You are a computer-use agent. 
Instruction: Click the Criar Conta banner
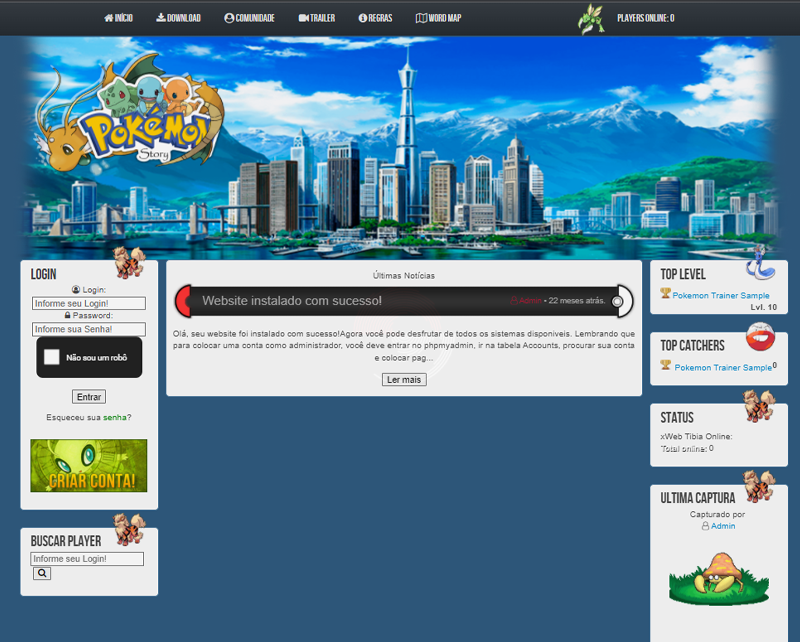coord(89,465)
